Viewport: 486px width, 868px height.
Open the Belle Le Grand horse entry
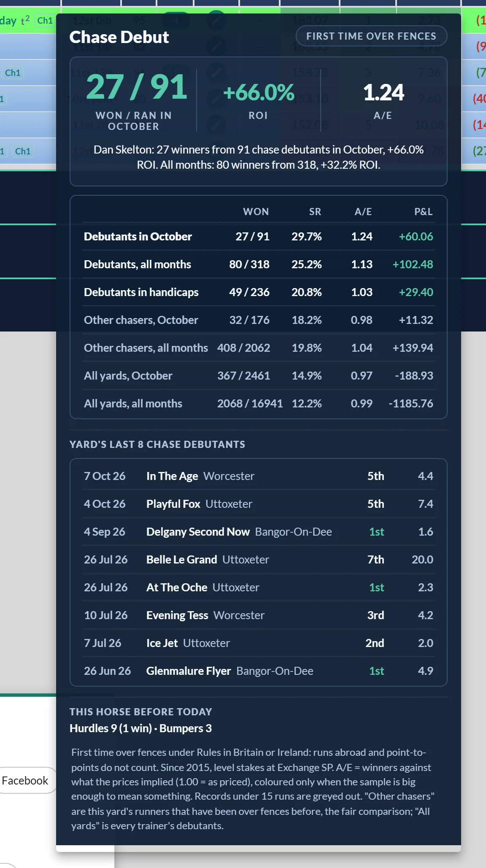coord(182,560)
